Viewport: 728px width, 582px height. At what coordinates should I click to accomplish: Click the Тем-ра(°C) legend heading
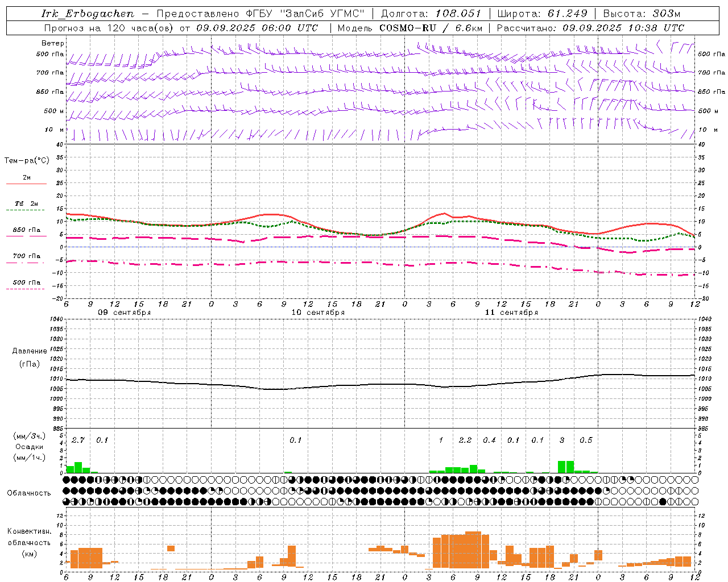pyautogui.click(x=27, y=161)
